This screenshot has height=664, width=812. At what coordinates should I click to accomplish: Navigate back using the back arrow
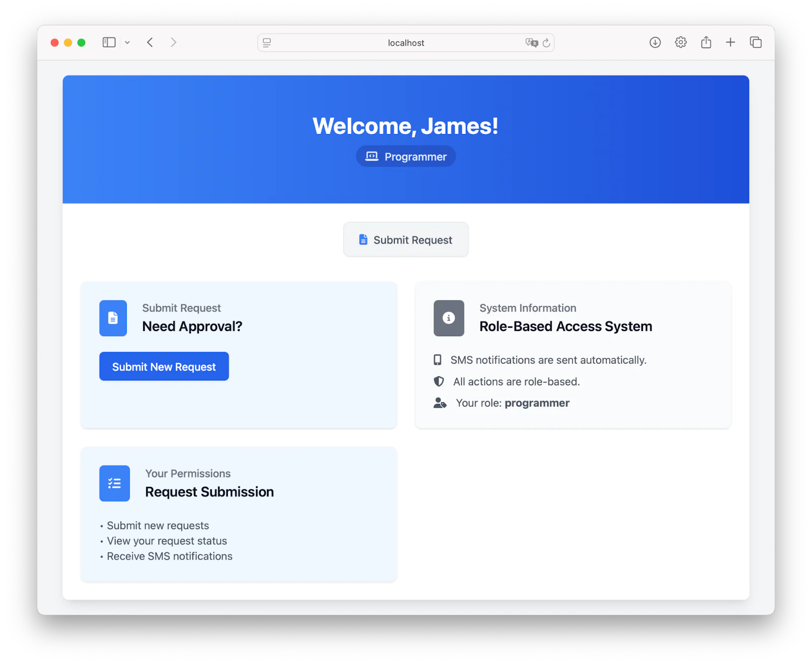[150, 42]
